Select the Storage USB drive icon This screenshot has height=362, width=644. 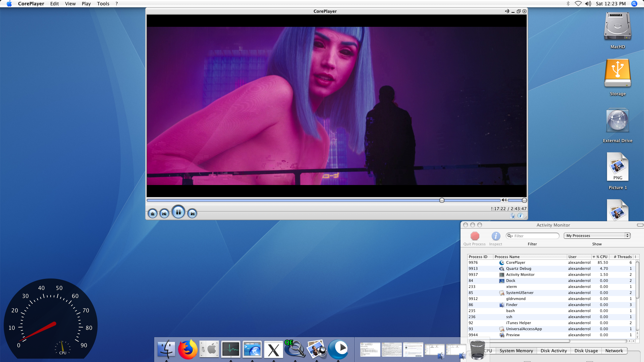(618, 73)
